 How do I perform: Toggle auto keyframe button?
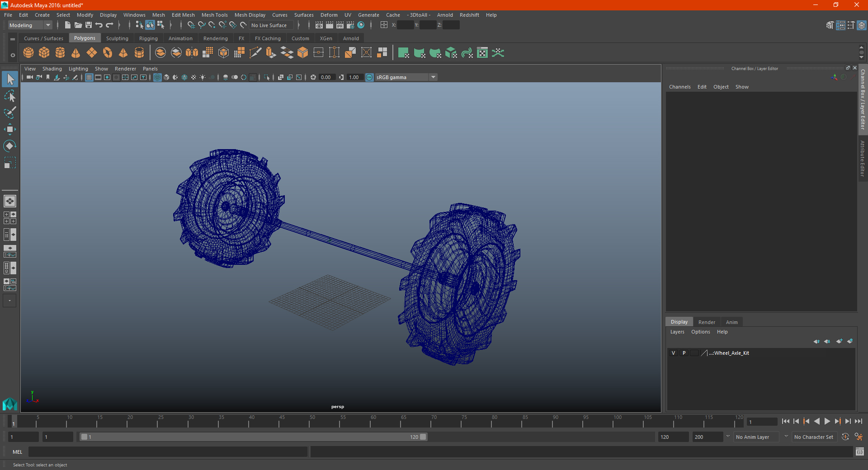coord(845,437)
